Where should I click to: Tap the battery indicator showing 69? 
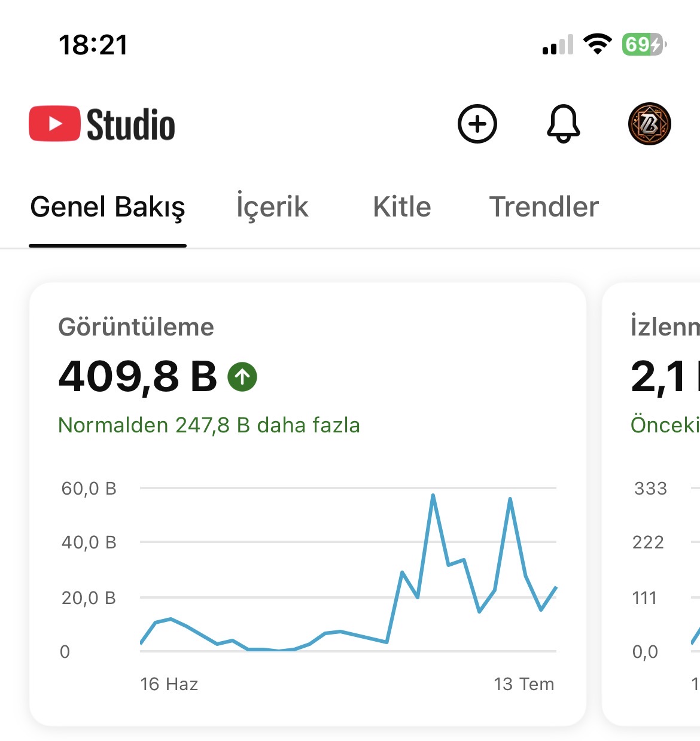tap(644, 44)
